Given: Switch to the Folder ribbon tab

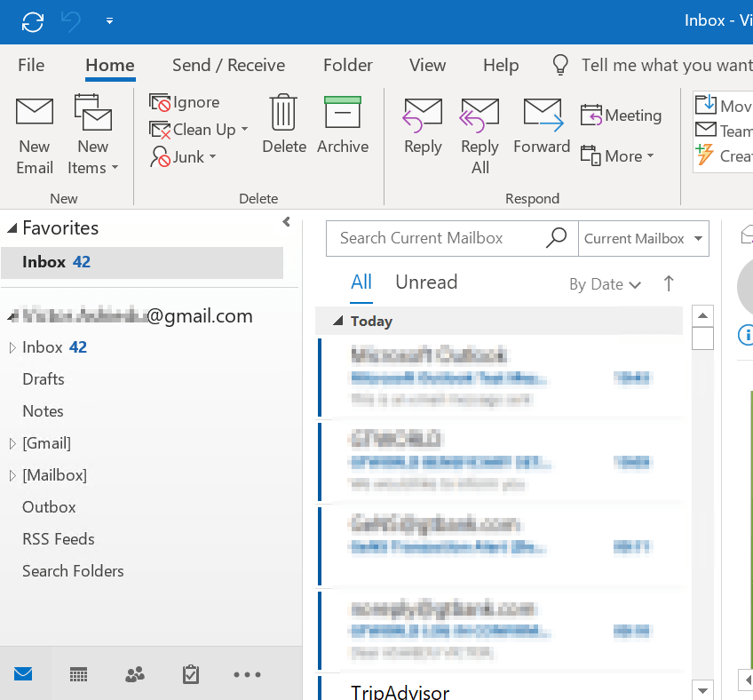Looking at the screenshot, I should (348, 65).
